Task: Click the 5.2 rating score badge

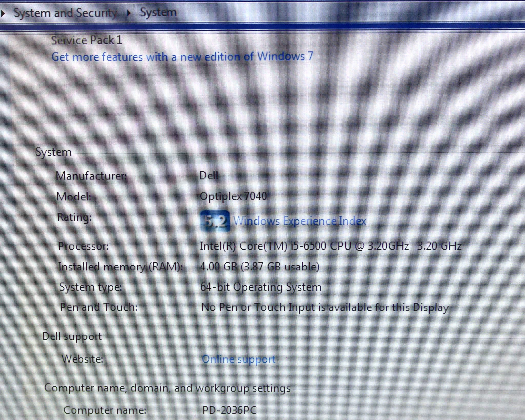Action: click(x=215, y=221)
